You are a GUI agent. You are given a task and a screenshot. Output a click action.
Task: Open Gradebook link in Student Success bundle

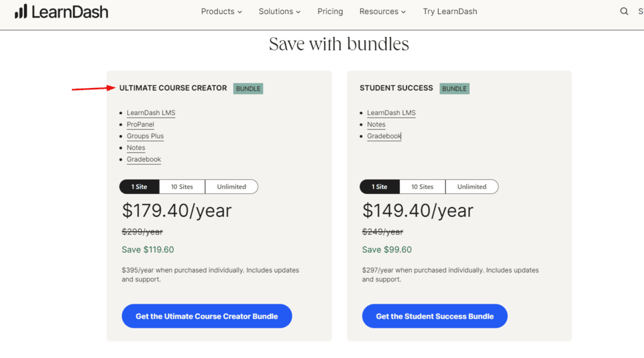point(384,136)
